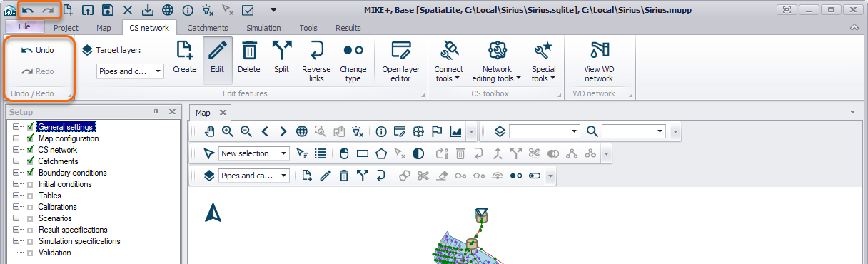This screenshot has height=264, width=868.
Task: Click the clear highlight bulb icon in map toolbar
Action: tap(358, 131)
